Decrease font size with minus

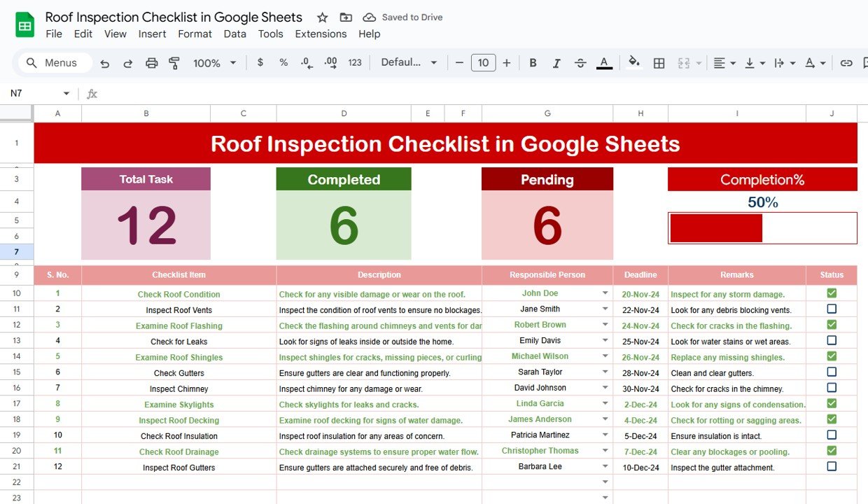[459, 62]
